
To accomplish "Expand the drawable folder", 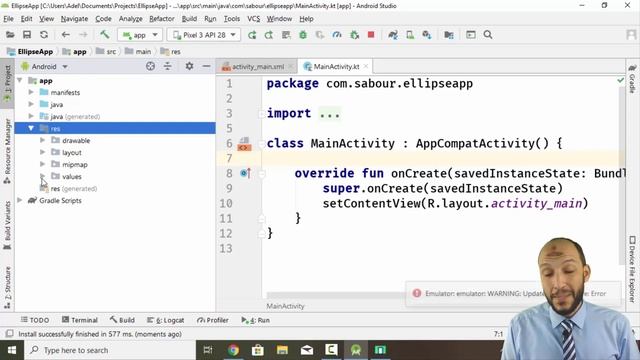I will click(42, 140).
